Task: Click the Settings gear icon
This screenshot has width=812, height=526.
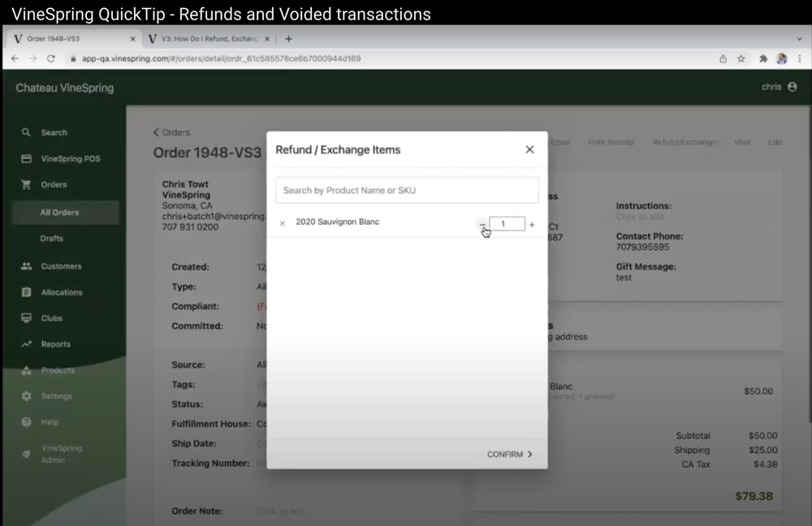Action: pyautogui.click(x=26, y=396)
